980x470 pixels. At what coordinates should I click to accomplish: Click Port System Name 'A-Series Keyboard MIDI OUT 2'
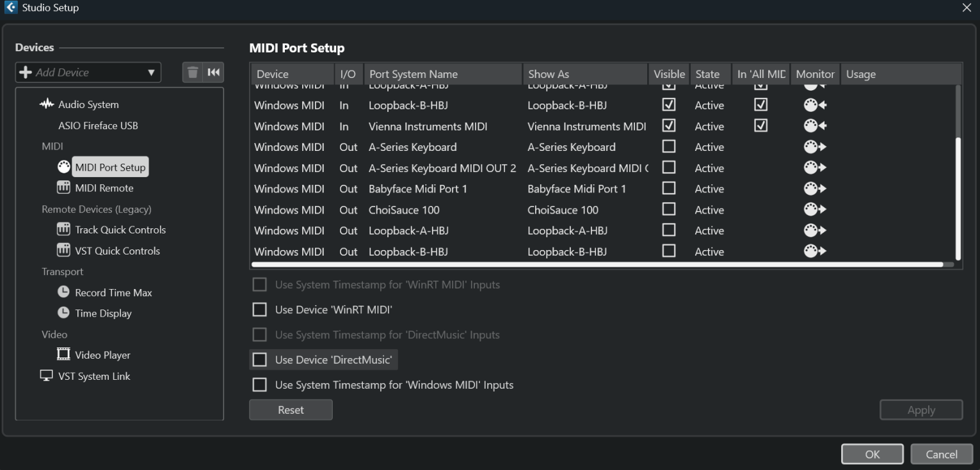point(442,168)
